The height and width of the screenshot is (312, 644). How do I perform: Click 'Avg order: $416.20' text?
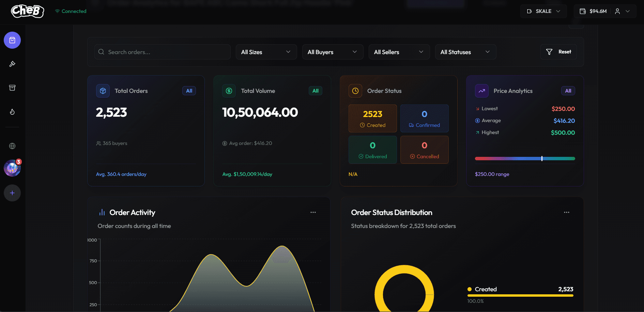250,143
